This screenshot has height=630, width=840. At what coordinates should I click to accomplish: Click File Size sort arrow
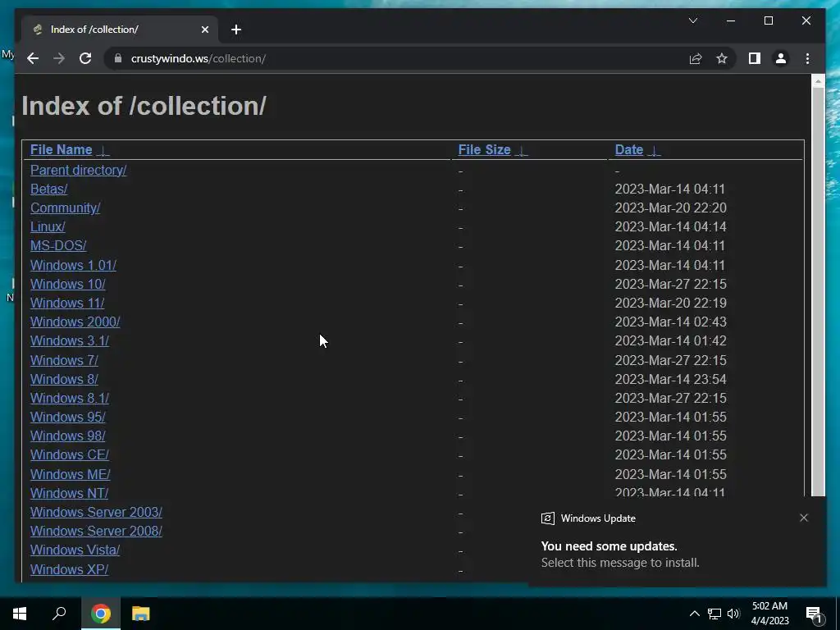521,151
